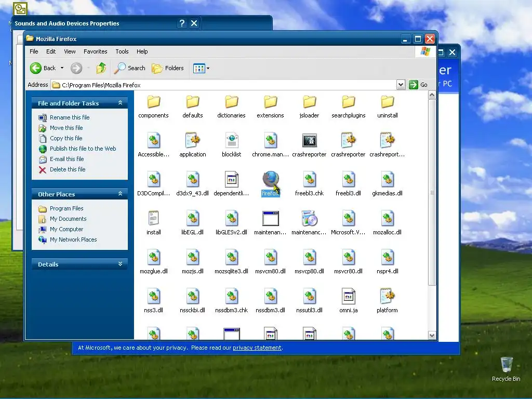Open the privacy statement link

point(257,348)
